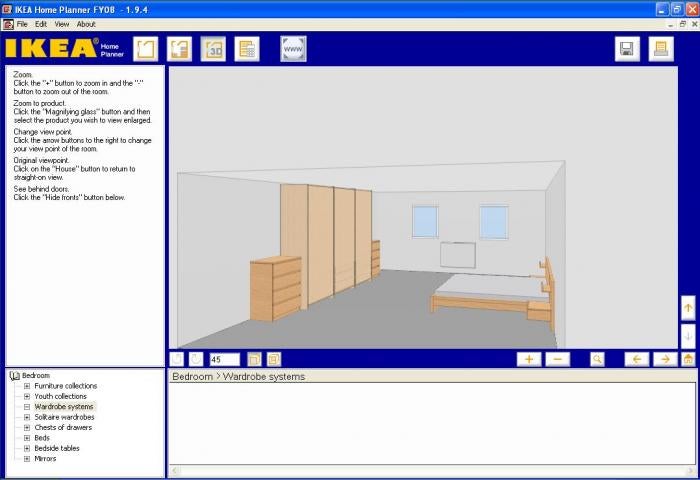Select the 3D view button
The image size is (700, 480).
(213, 49)
